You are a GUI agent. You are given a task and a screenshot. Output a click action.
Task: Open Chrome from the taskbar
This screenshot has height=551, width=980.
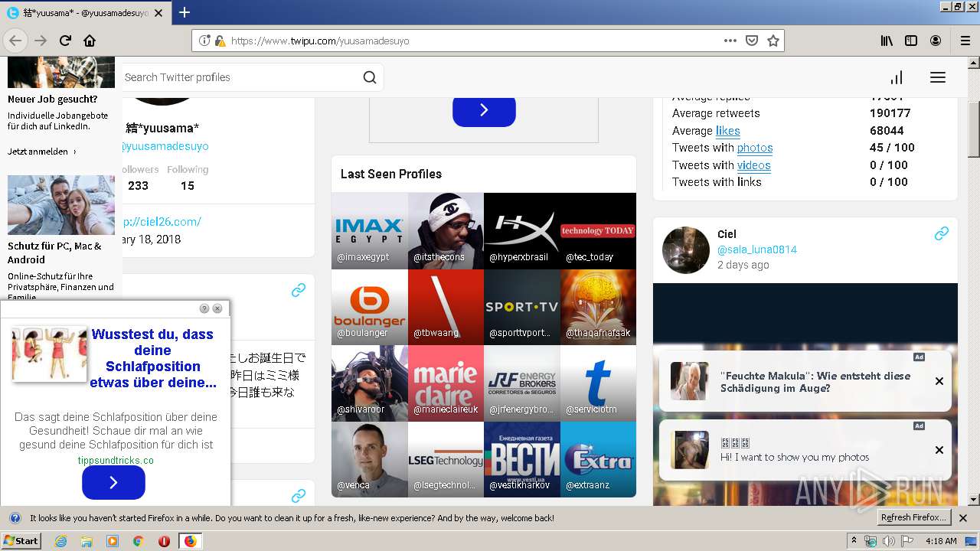[x=138, y=541]
